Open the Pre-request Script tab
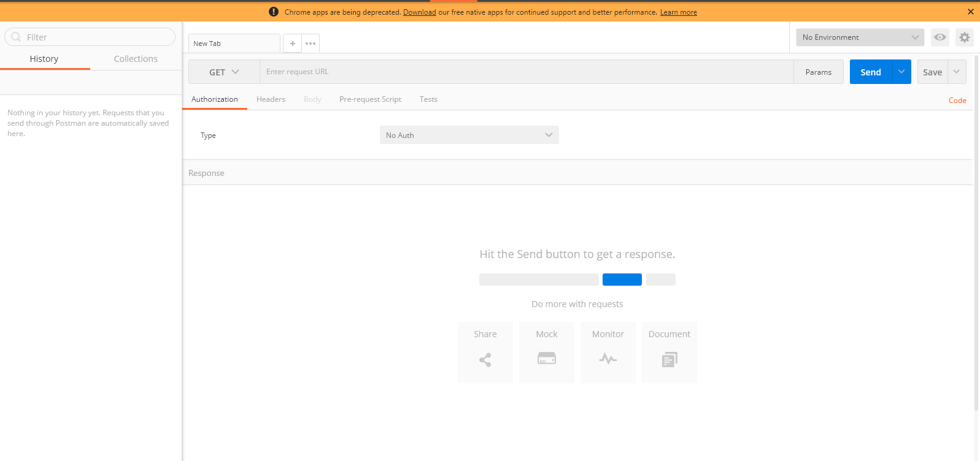 (x=370, y=99)
